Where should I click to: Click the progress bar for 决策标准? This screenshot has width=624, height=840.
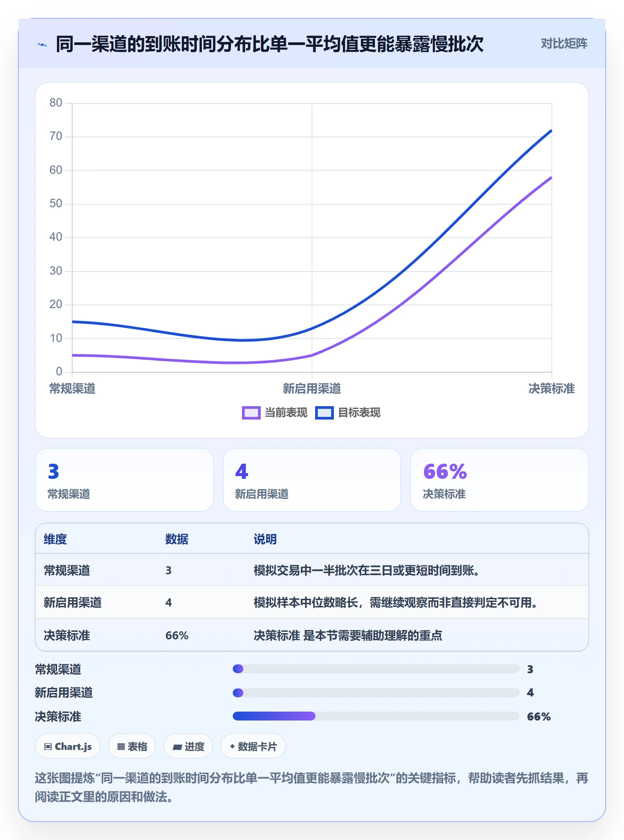376,716
